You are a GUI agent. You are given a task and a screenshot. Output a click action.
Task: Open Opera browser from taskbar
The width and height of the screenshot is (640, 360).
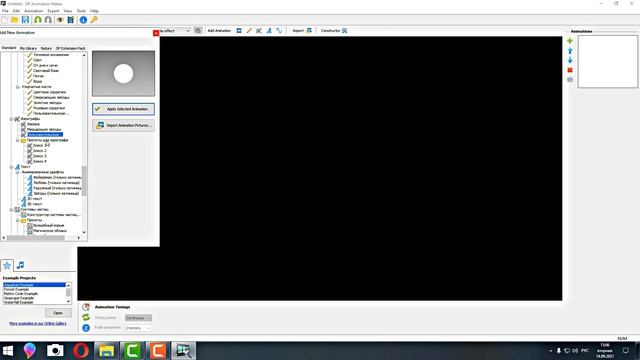[81, 351]
